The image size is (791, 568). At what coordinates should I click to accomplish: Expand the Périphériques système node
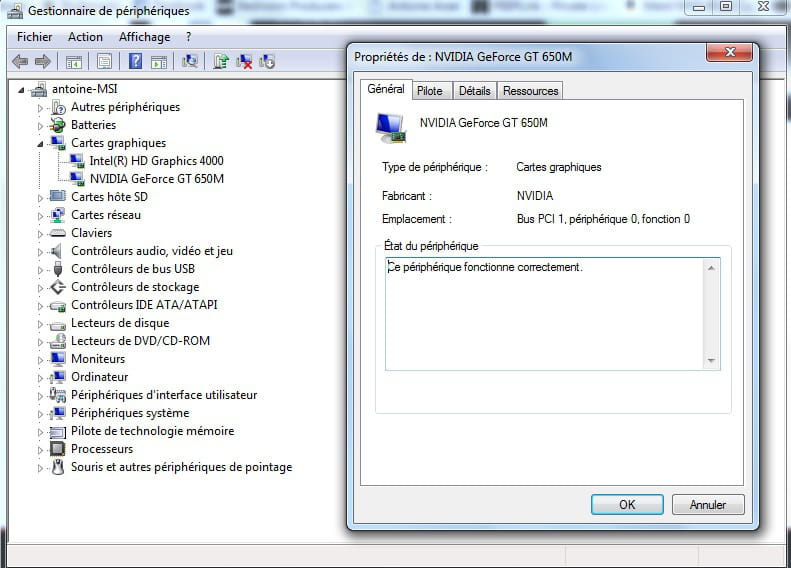40,414
